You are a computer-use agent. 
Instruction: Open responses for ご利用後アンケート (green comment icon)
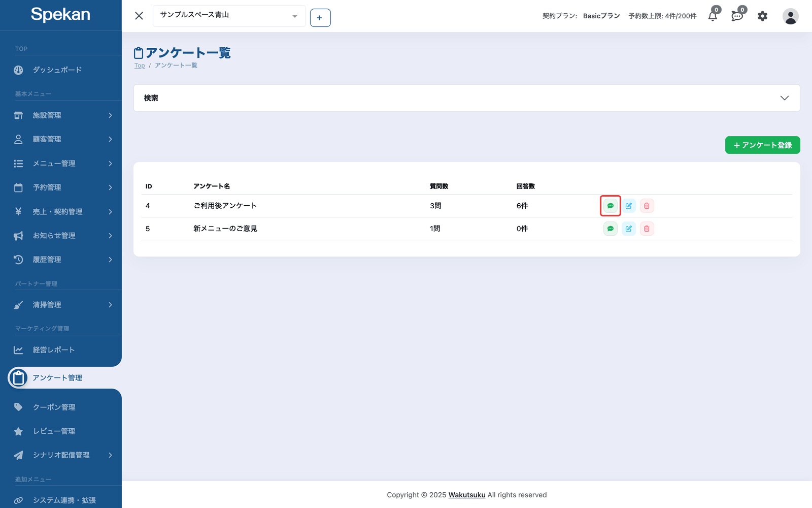[x=611, y=206]
